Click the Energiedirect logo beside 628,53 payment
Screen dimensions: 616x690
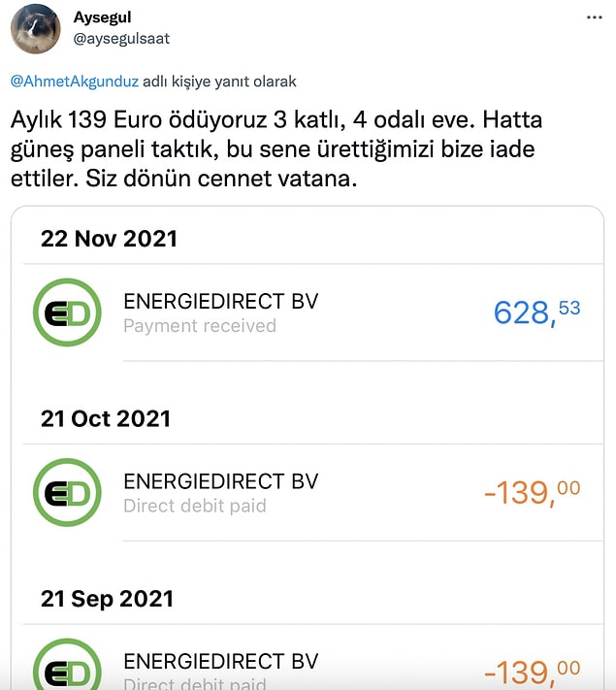coord(67,312)
